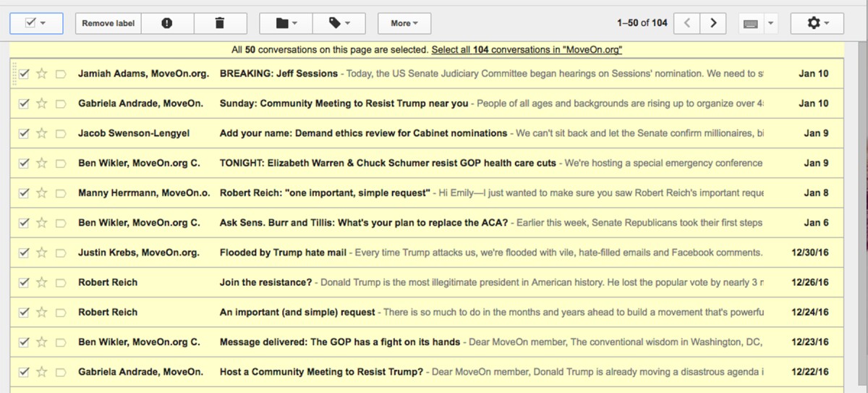Go to the newer conversations page
This screenshot has width=868, height=393.
(686, 23)
